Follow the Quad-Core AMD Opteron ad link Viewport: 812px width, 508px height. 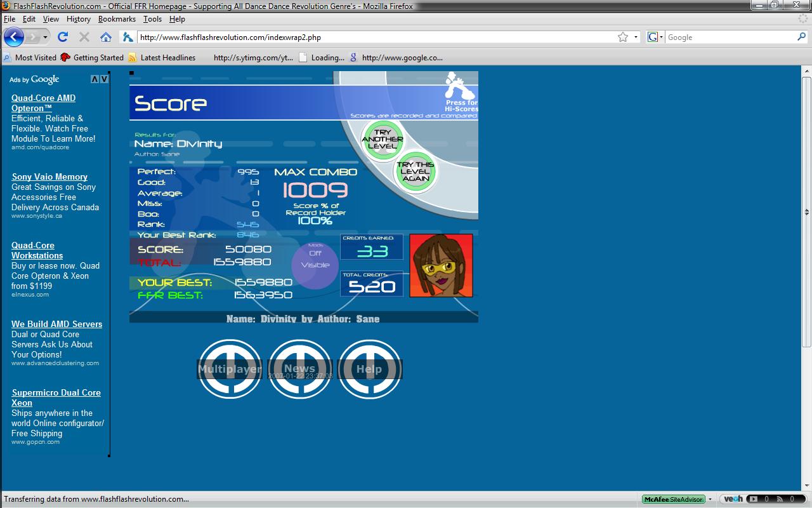(43, 103)
